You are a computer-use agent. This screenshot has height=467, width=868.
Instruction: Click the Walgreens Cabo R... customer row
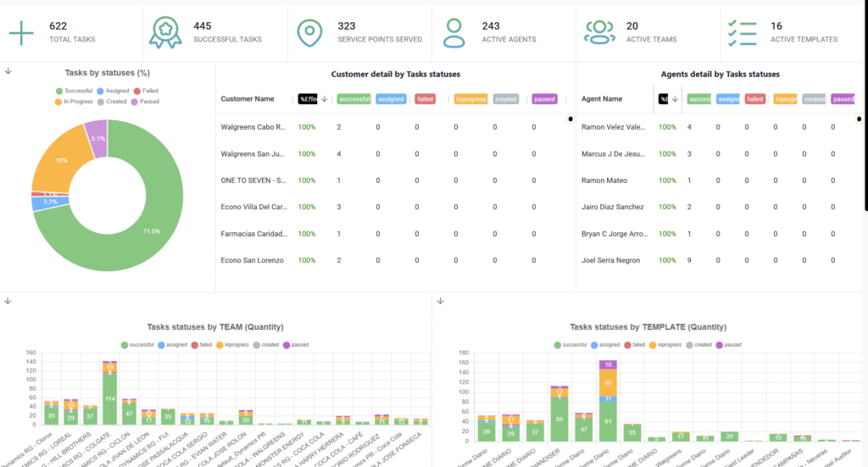[253, 127]
